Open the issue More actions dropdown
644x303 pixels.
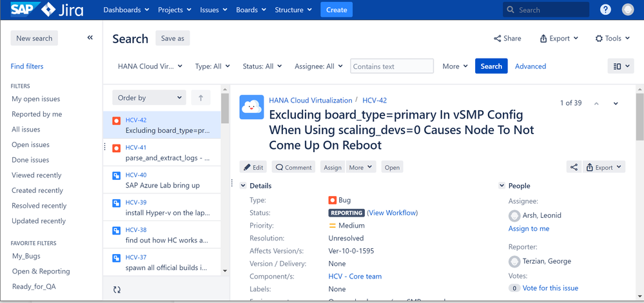coord(361,167)
